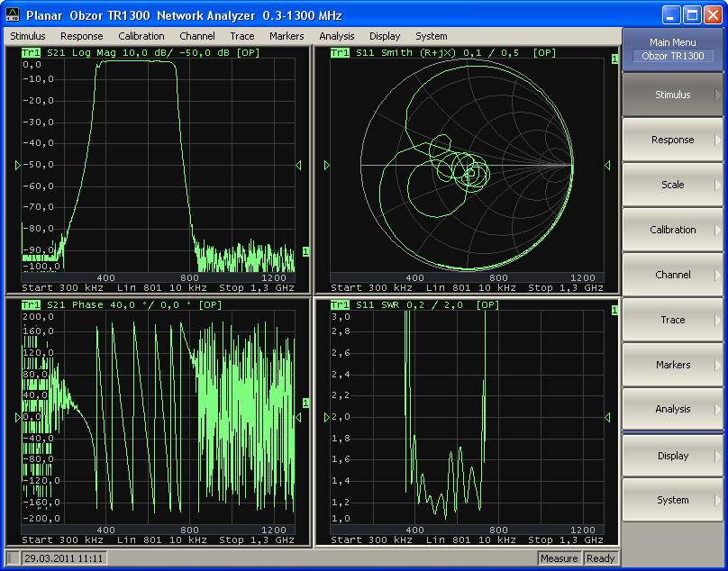Image resolution: width=728 pixels, height=571 pixels.
Task: Click the Markers softkey in side panel
Action: point(672,365)
